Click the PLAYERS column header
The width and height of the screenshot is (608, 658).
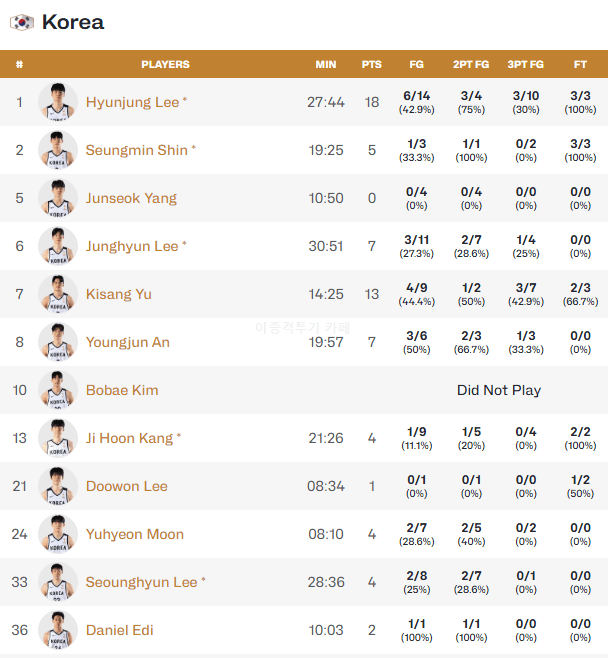point(165,64)
